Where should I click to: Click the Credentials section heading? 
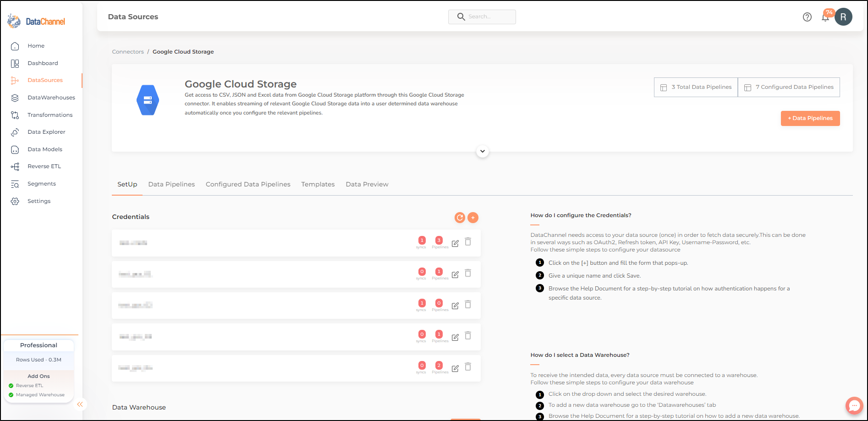(x=131, y=217)
